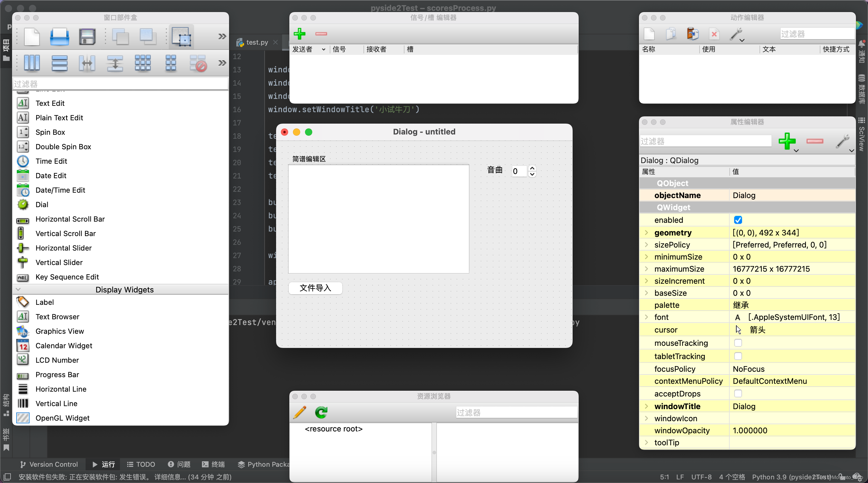868x483 pixels.
Task: Expand the geometry property
Action: point(646,232)
